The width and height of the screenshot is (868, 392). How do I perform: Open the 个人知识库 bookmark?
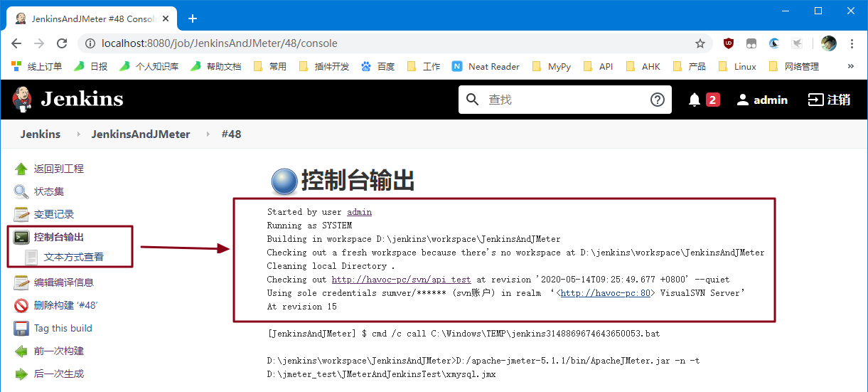click(x=149, y=66)
